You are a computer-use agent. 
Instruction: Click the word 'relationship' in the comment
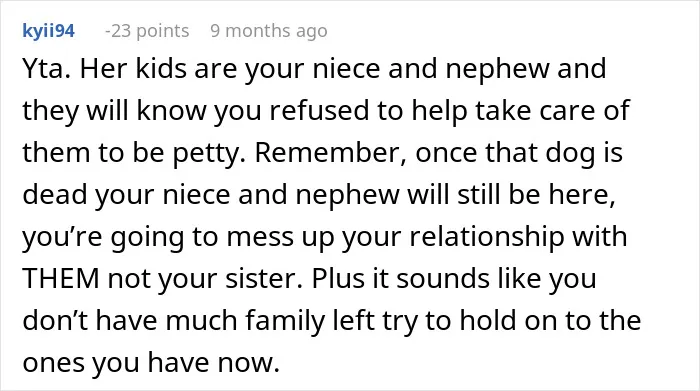pyautogui.click(x=487, y=237)
